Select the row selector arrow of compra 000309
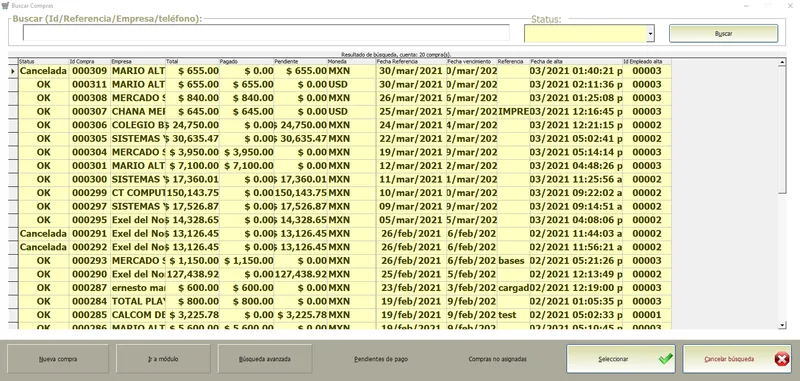This screenshot has width=800, height=381. point(13,71)
